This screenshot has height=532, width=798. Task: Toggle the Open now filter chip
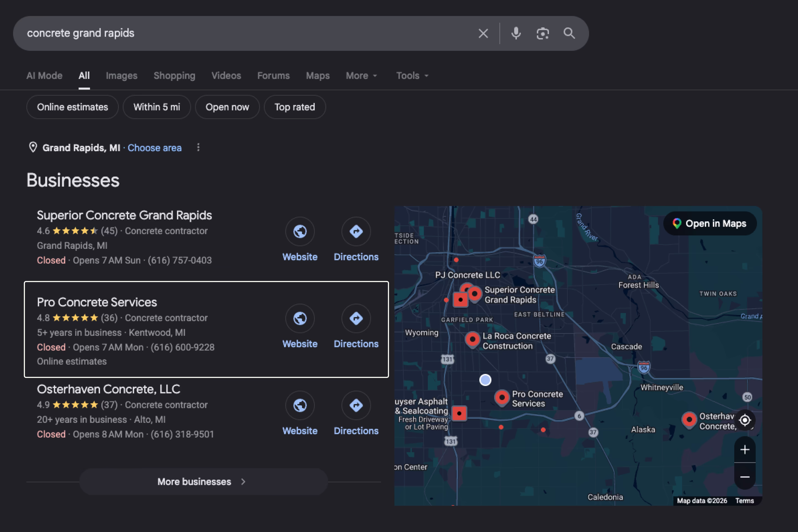click(x=227, y=107)
